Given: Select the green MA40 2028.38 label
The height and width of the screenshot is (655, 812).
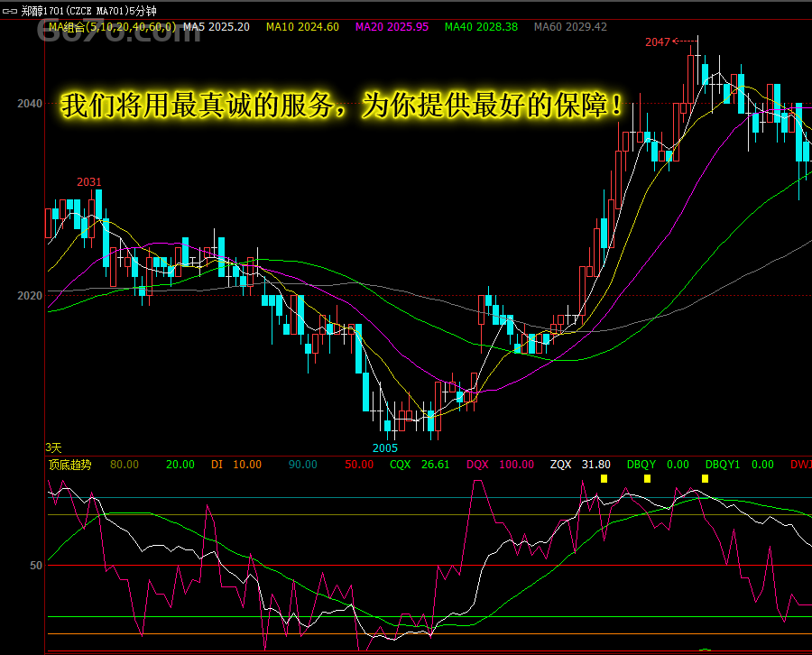Looking at the screenshot, I should tap(481, 27).
